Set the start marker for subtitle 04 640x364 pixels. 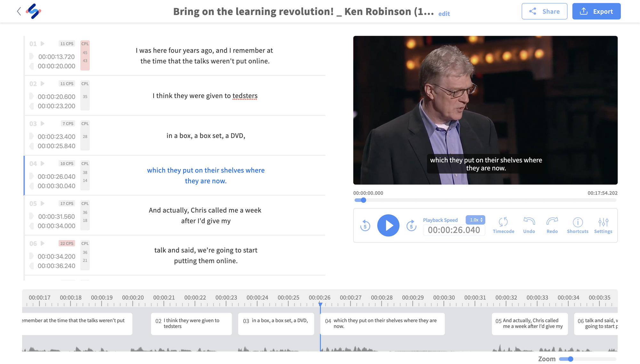pos(31,176)
